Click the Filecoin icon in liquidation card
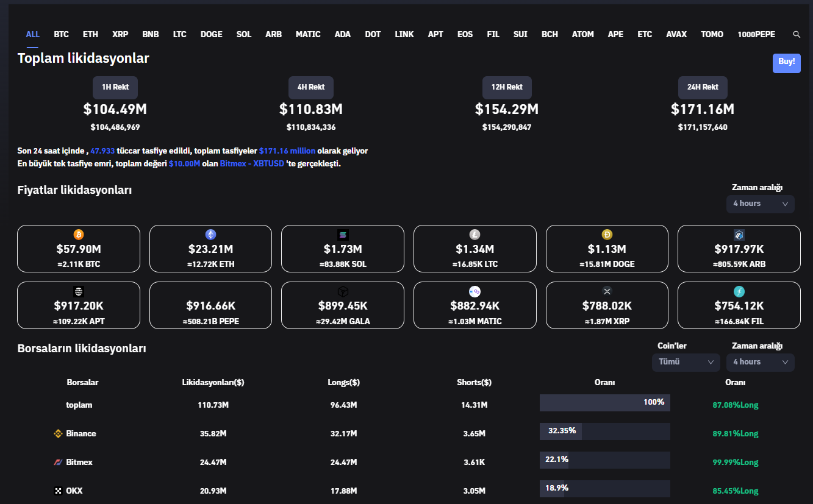Viewport: 813px width, 504px height. pos(739,291)
